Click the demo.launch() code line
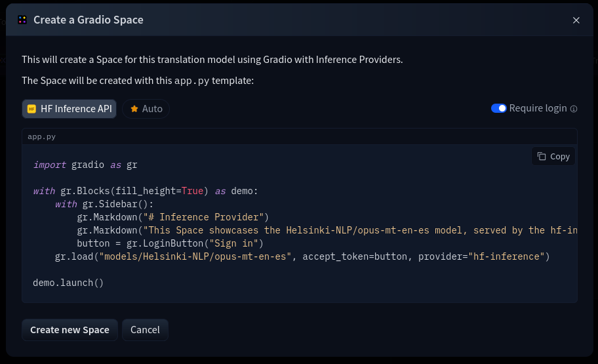 coord(68,283)
